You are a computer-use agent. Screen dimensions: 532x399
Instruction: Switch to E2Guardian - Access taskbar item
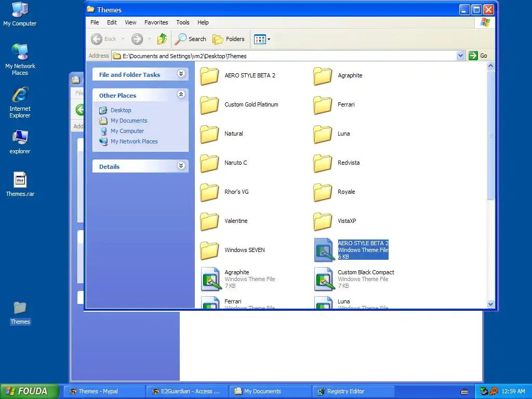(x=187, y=391)
